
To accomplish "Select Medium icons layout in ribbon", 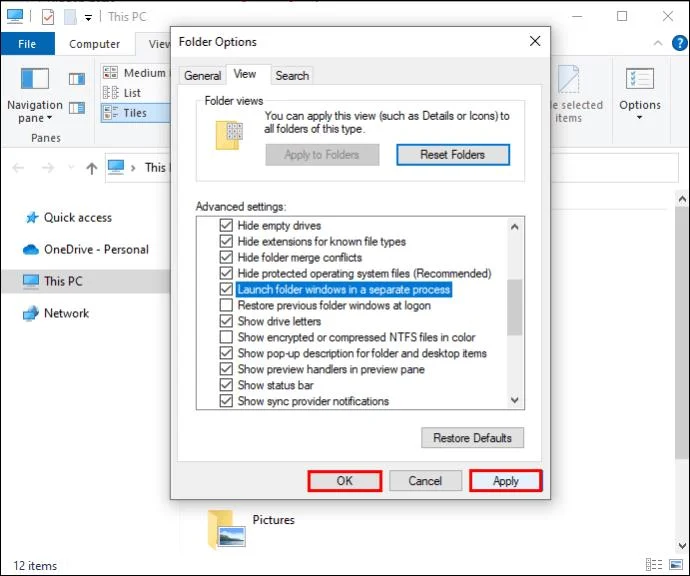I will click(136, 73).
